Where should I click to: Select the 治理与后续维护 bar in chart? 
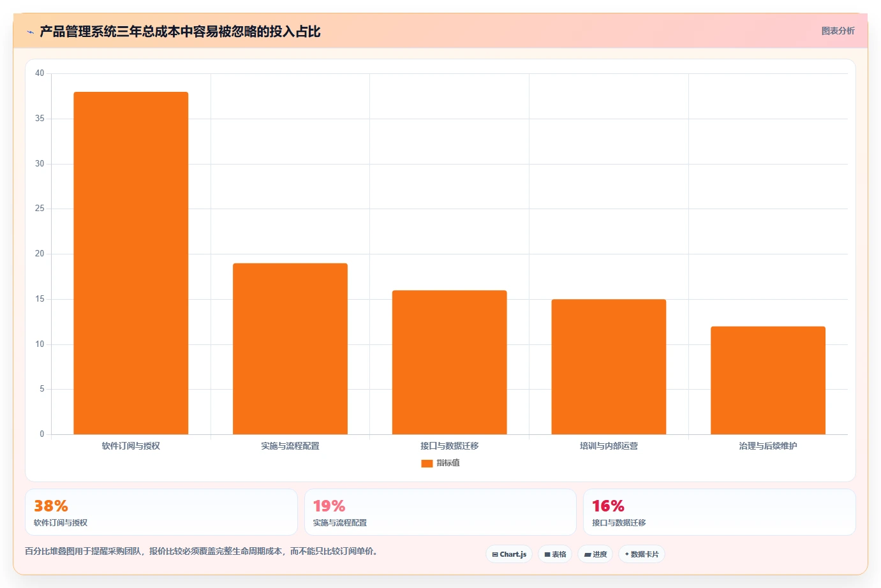[x=768, y=380]
